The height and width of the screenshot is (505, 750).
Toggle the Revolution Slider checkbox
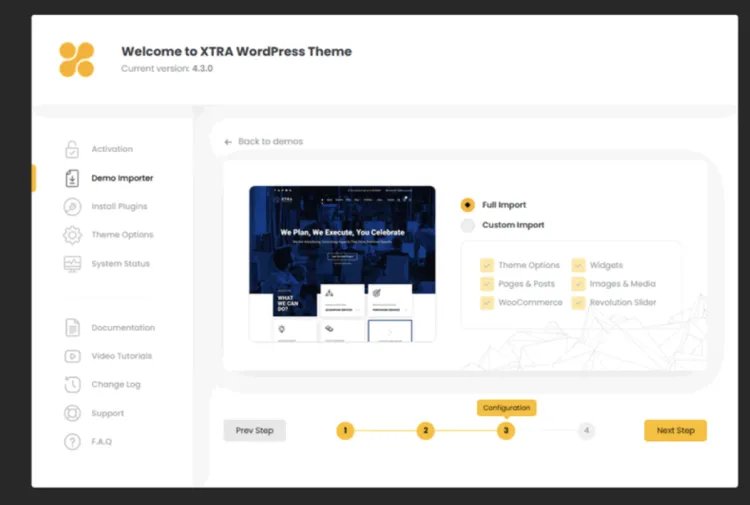tap(578, 303)
